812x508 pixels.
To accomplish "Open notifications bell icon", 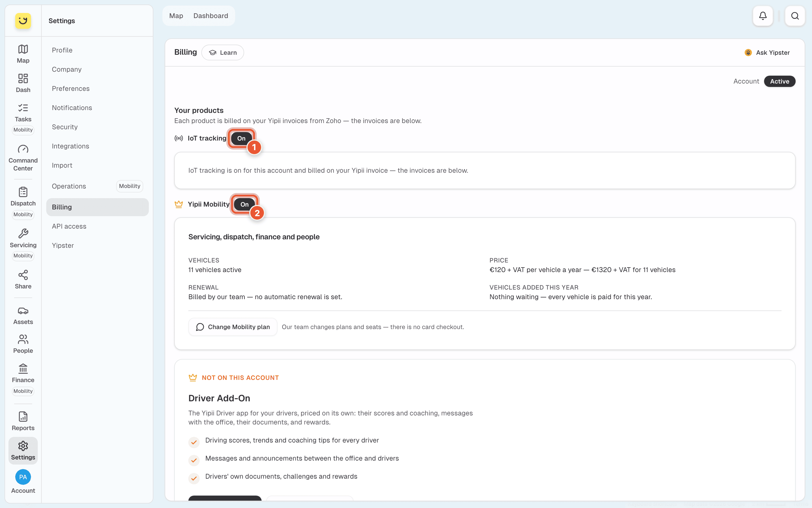I will pos(763,16).
